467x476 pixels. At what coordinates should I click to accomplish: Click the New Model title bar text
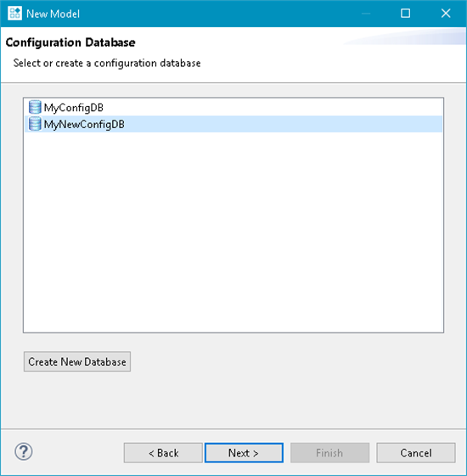(x=53, y=14)
